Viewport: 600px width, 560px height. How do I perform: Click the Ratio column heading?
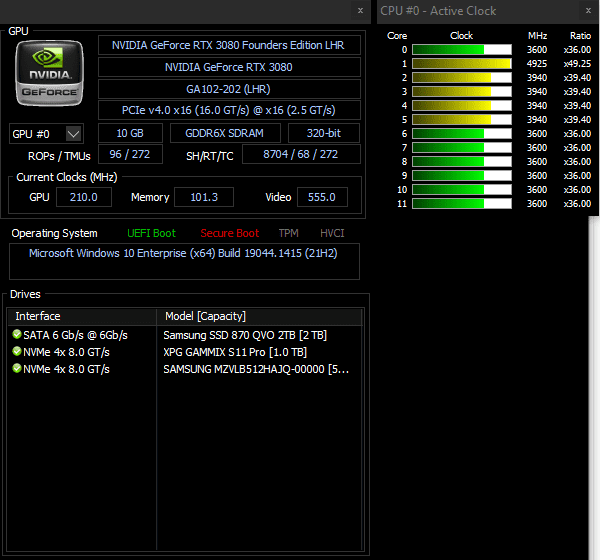pos(580,36)
